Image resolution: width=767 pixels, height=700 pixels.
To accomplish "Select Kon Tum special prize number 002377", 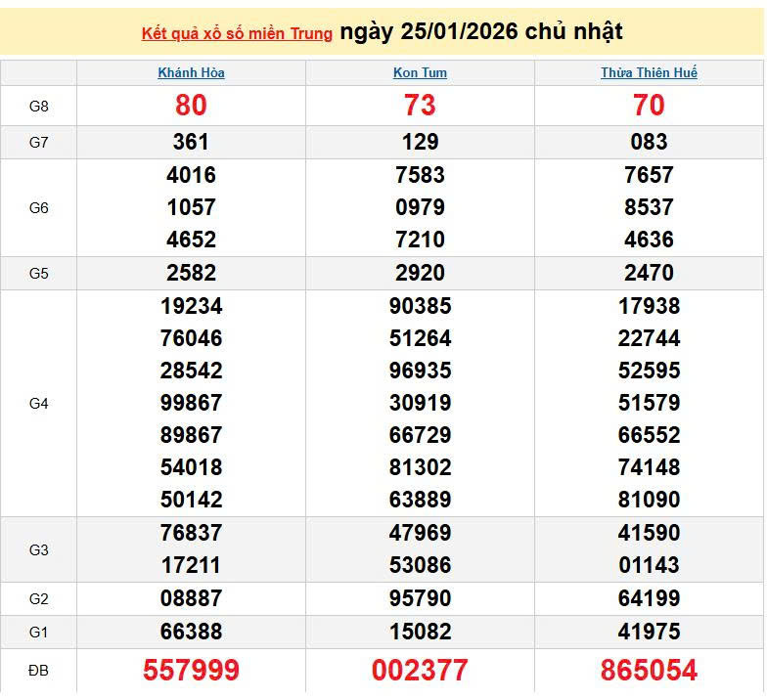I will click(420, 670).
